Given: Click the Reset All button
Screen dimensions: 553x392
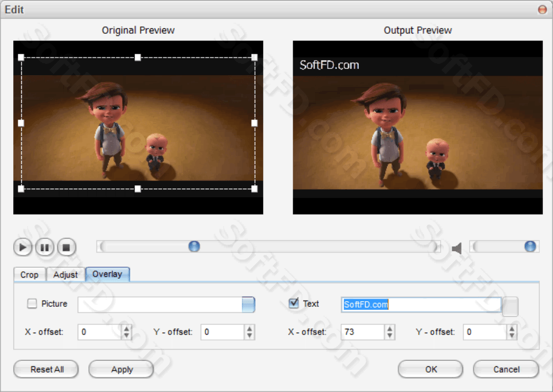Looking at the screenshot, I should 46,369.
